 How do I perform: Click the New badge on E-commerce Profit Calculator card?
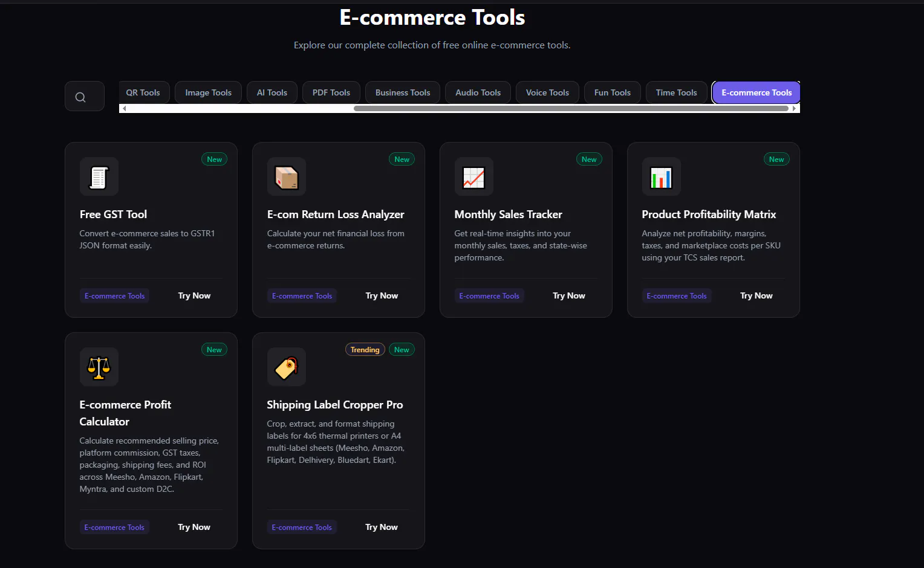click(215, 350)
